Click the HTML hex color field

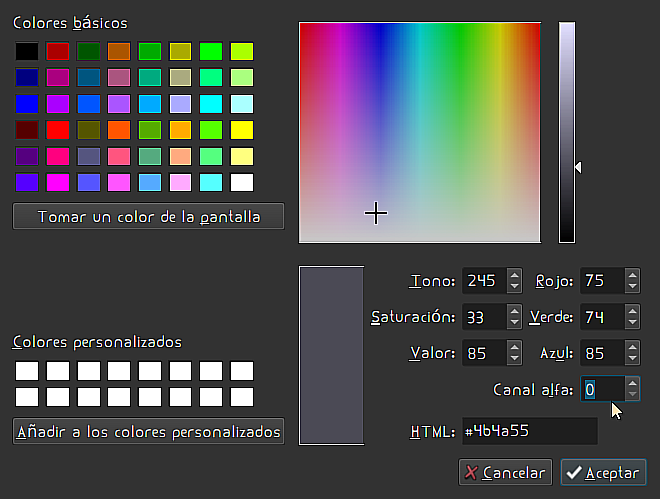coord(528,432)
